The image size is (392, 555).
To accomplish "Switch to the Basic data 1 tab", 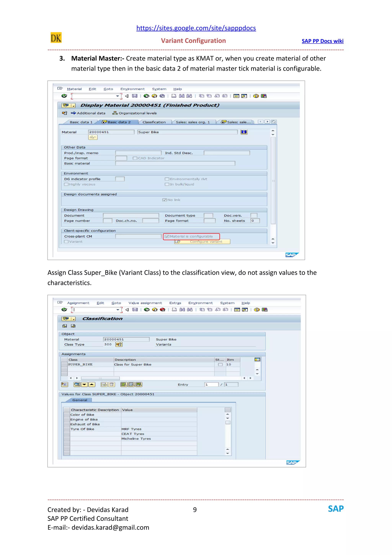I will pyautogui.click(x=81, y=122).
